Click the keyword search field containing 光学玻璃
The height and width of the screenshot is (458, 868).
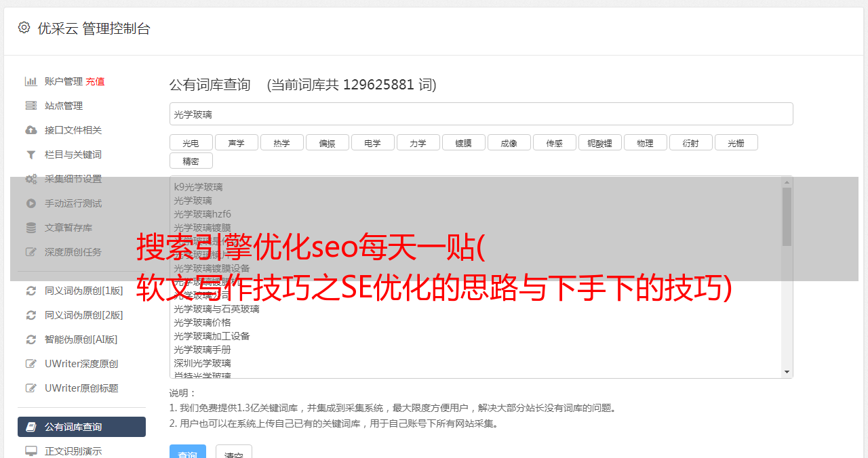coord(481,114)
